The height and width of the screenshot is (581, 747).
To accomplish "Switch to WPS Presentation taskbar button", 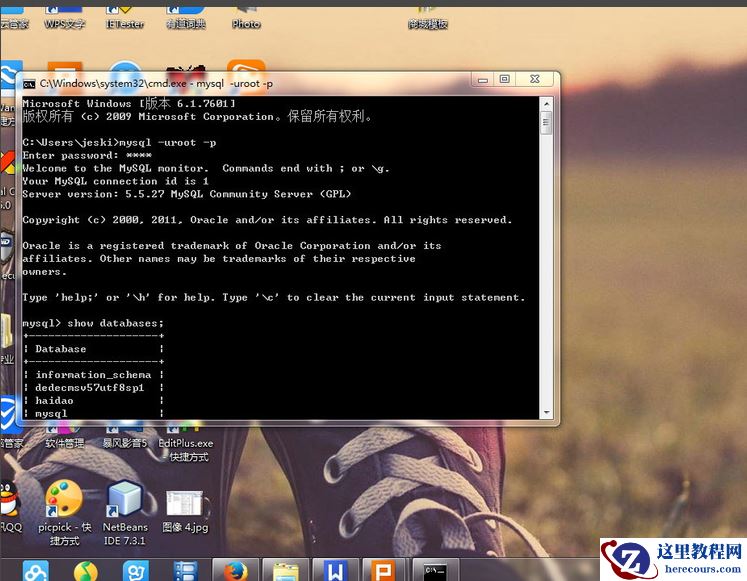I will (385, 570).
